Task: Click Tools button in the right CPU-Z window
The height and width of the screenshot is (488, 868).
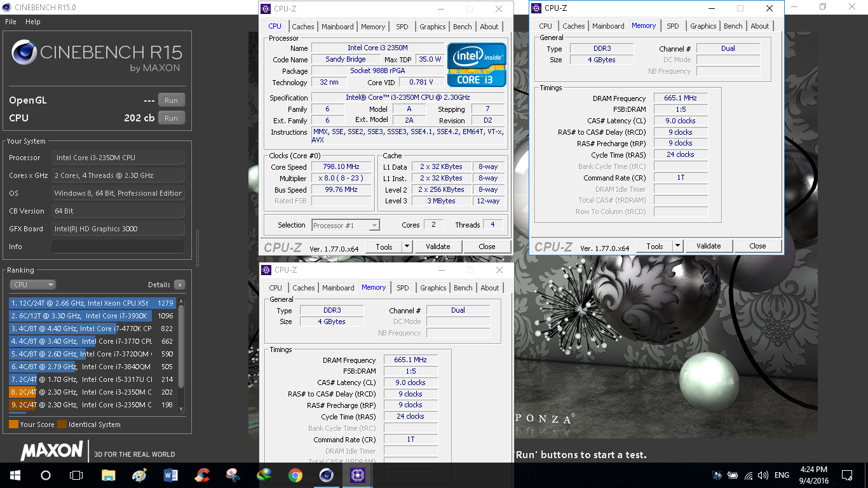Action: point(654,246)
